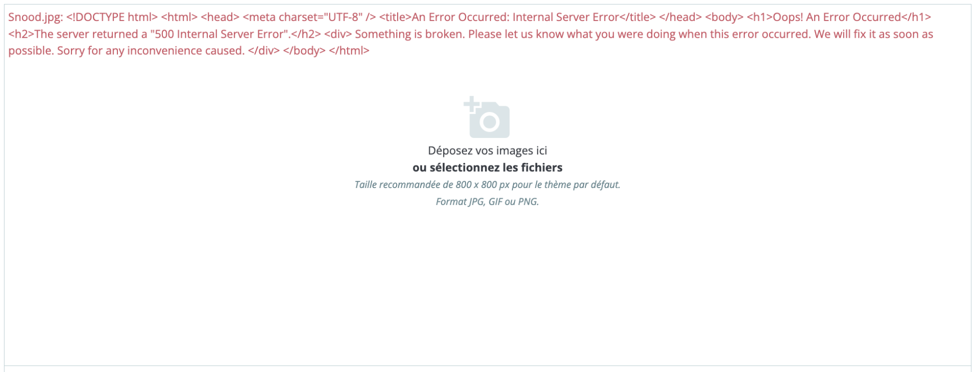
Task: Click the 'Déposez vos images ici' text
Action: pos(487,151)
